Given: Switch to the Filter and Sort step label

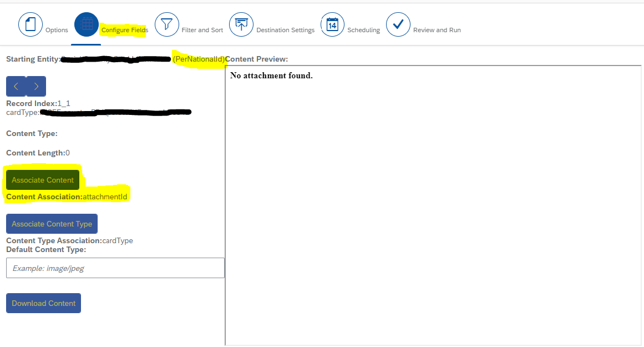Looking at the screenshot, I should pyautogui.click(x=202, y=30).
